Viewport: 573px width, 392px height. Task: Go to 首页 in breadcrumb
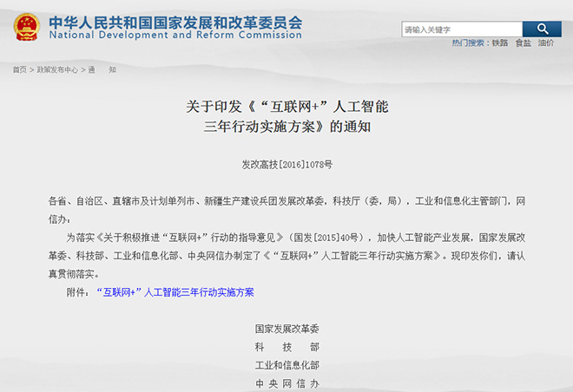click(x=20, y=69)
